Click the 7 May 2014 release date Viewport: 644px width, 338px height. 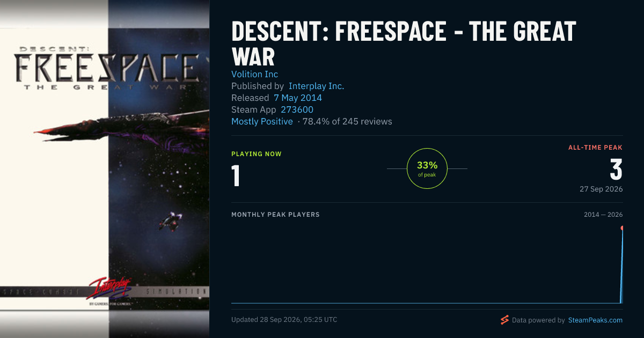(x=297, y=98)
